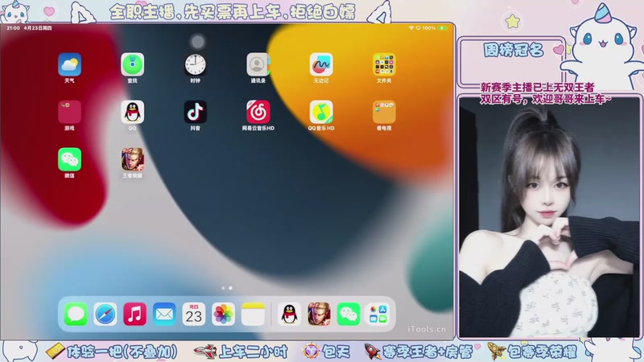This screenshot has height=362, width=644.
Task: Open Messages in the dock
Action: [x=76, y=315]
